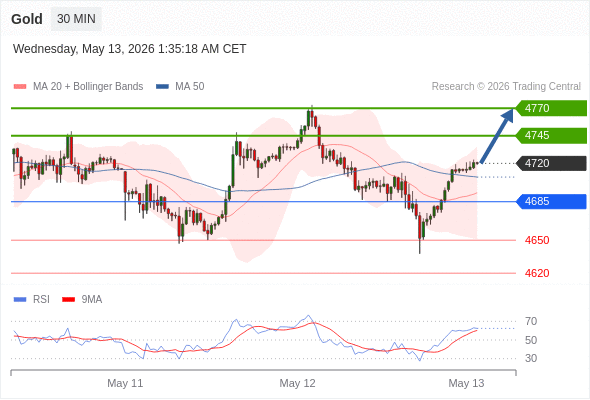Click the 'May 12' date axis label

coord(297,383)
